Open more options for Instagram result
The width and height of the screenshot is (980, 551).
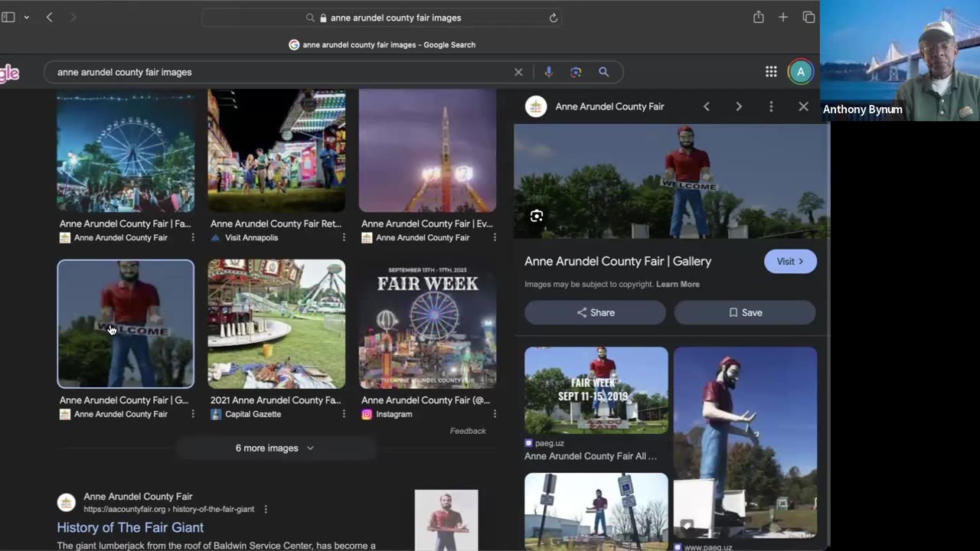click(x=495, y=414)
